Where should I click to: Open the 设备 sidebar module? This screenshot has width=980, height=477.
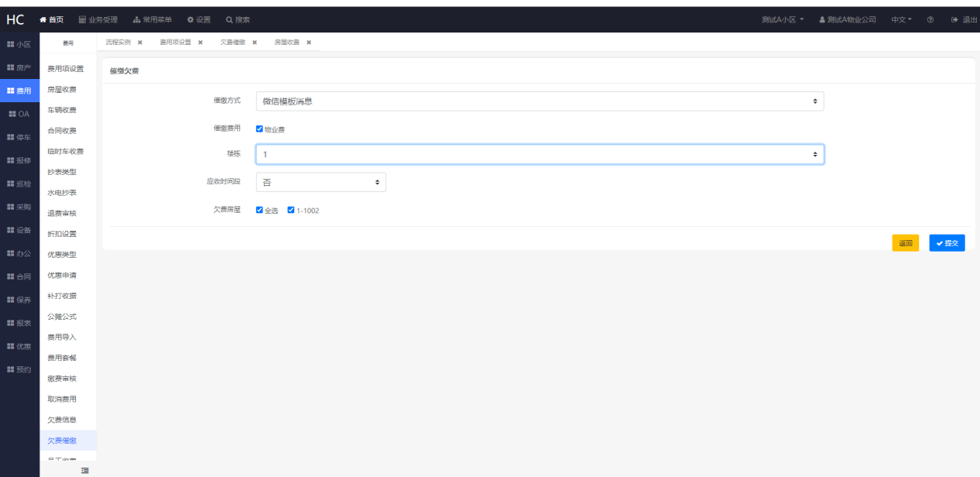19,230
